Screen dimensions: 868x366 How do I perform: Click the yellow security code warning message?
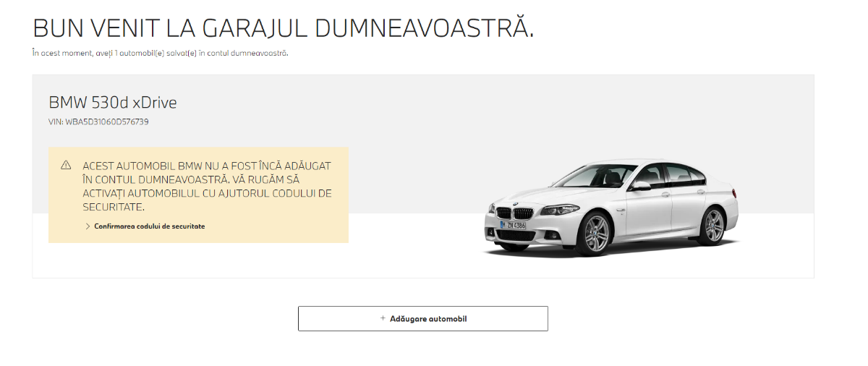207,187
